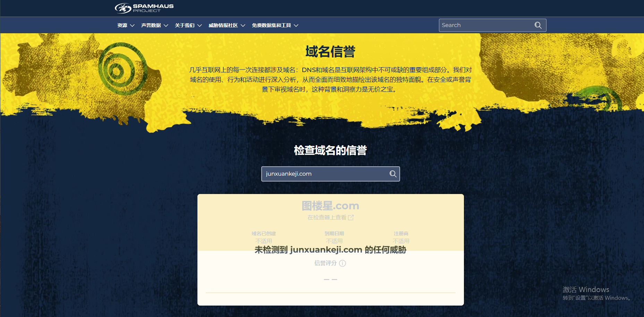
Task: Click the 不适用 value under 到期日期
Action: coord(334,241)
